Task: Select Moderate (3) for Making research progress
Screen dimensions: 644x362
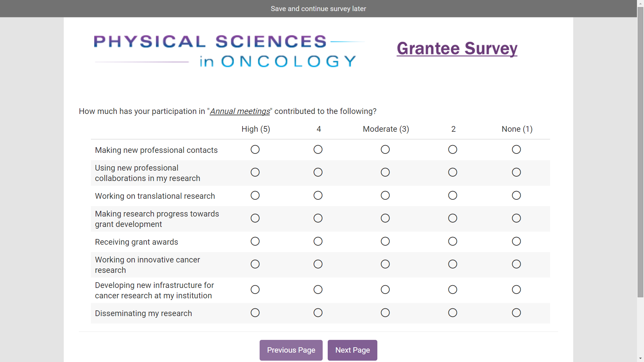Action: pyautogui.click(x=385, y=218)
